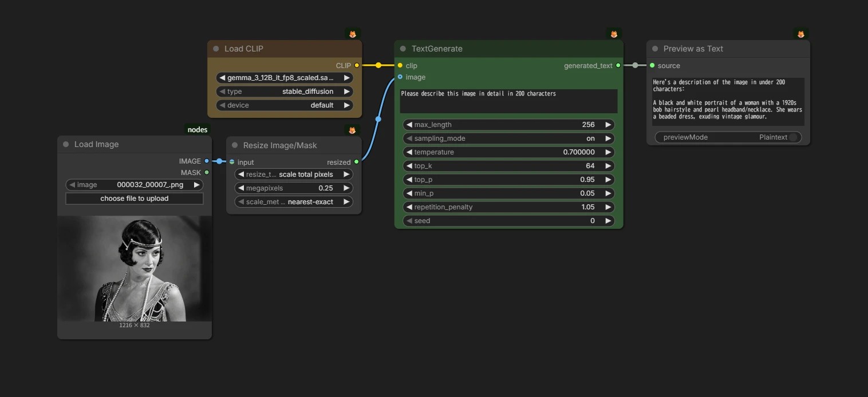The image size is (868, 397).
Task: Open the sampling_mode dropdown set to on
Action: 508,138
